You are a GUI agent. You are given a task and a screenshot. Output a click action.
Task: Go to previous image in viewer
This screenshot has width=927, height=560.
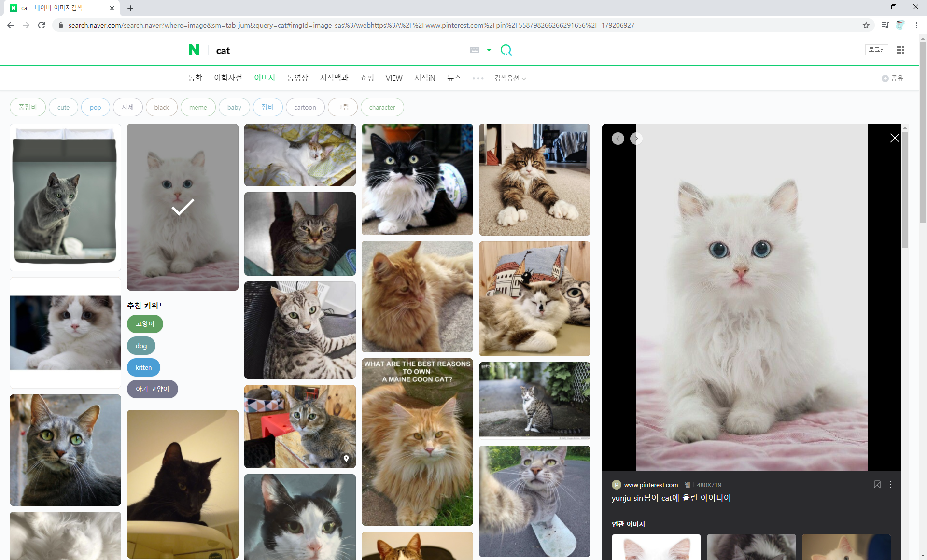click(x=618, y=139)
